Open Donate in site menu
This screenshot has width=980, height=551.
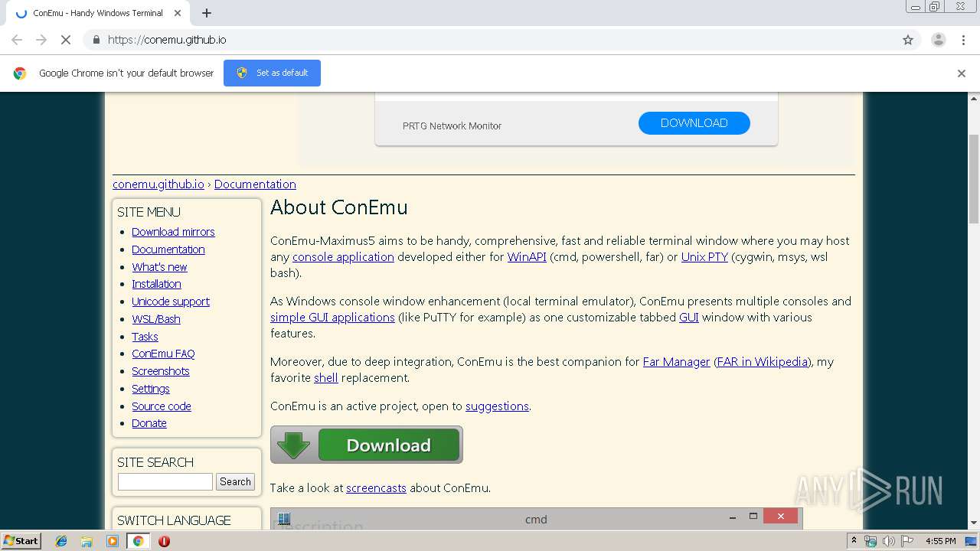click(149, 423)
